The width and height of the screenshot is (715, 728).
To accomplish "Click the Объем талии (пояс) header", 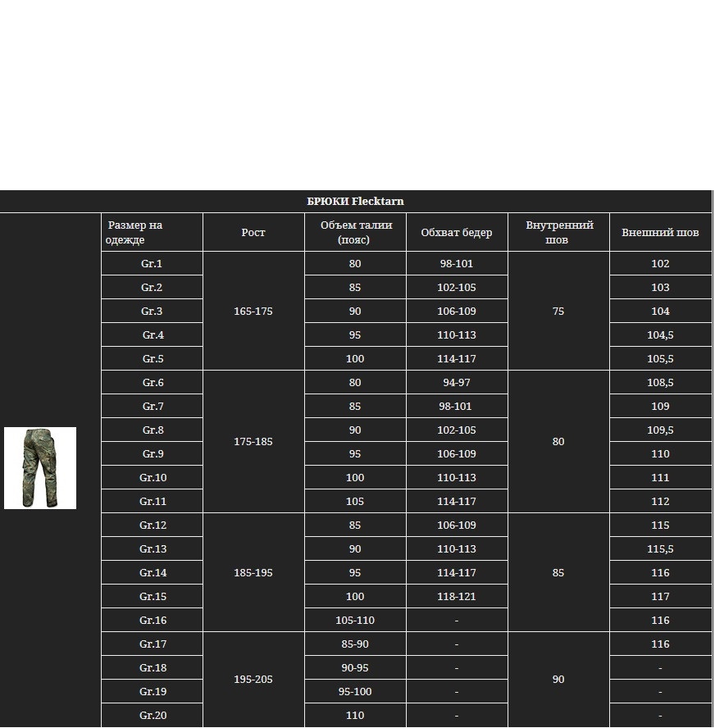I will [x=355, y=232].
